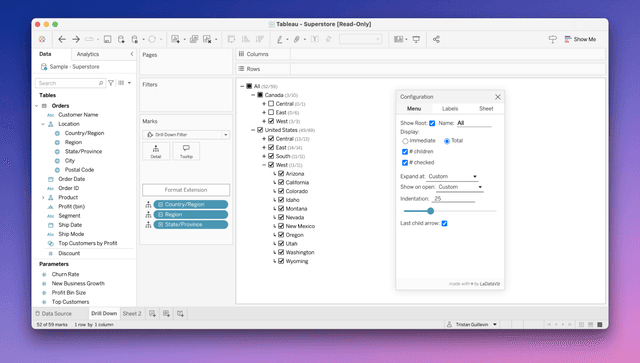Click the filter funnel icon beside Search
Viewport: 640px width, 363px height.
(x=111, y=83)
